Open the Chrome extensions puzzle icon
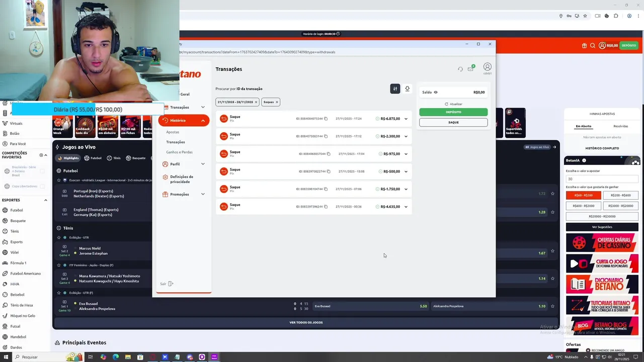This screenshot has width=644, height=362. [x=616, y=16]
